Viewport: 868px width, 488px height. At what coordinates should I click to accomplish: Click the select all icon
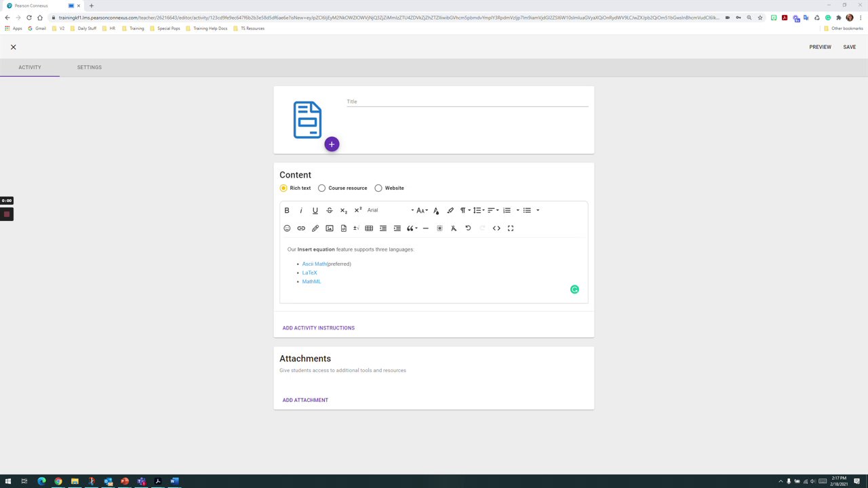click(439, 228)
